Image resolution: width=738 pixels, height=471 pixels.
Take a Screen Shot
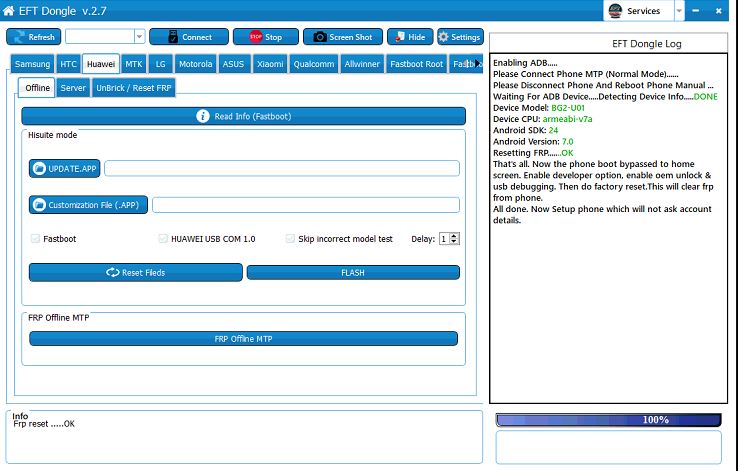(x=343, y=37)
